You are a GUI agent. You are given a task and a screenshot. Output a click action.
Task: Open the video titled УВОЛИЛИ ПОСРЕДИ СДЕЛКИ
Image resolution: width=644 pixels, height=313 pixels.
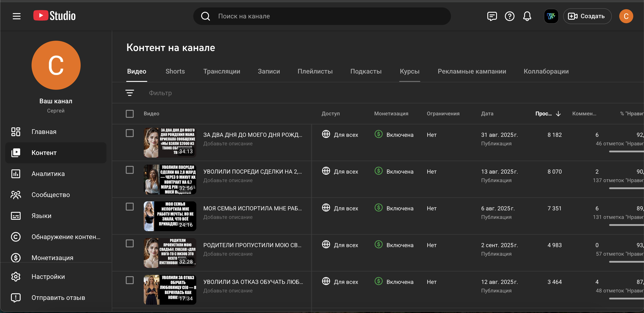coord(252,172)
